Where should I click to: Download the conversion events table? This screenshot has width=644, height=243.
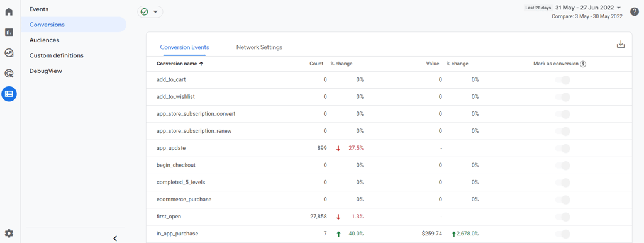click(x=621, y=45)
